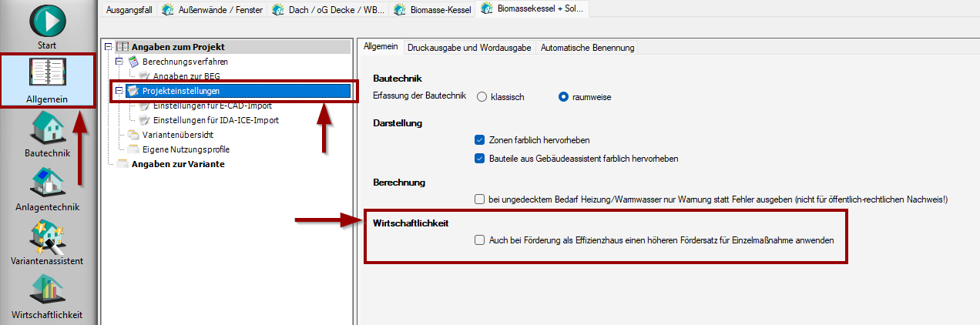This screenshot has width=980, height=325.
Task: Select Angaben zur Variante in the tree
Action: [x=178, y=164]
